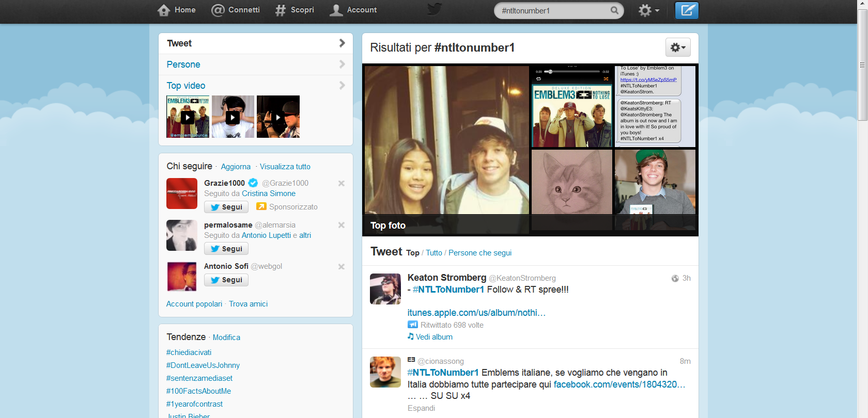Screen dimensions: 868x418
Task: Open the Emblem3 album cover photo
Action: pos(571,106)
